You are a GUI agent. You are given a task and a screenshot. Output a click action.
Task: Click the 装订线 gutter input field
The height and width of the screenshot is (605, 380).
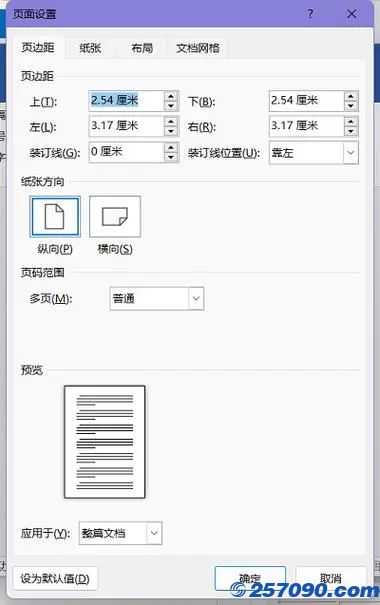(127, 152)
